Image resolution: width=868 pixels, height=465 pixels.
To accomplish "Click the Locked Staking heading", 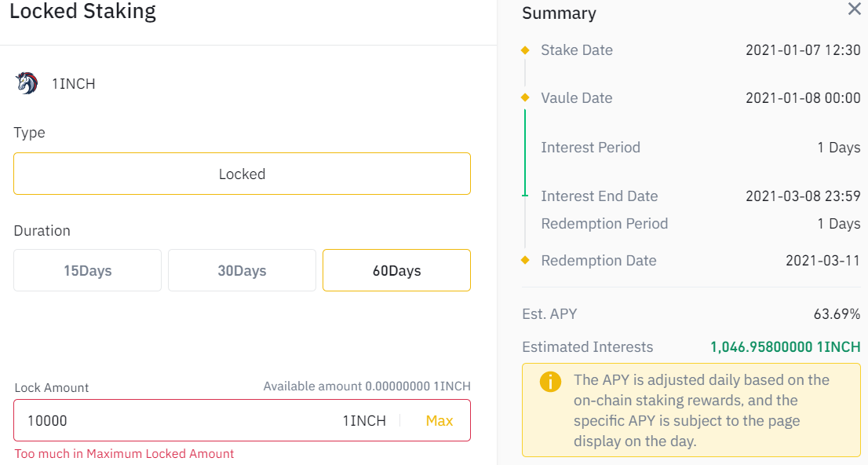I will point(82,12).
